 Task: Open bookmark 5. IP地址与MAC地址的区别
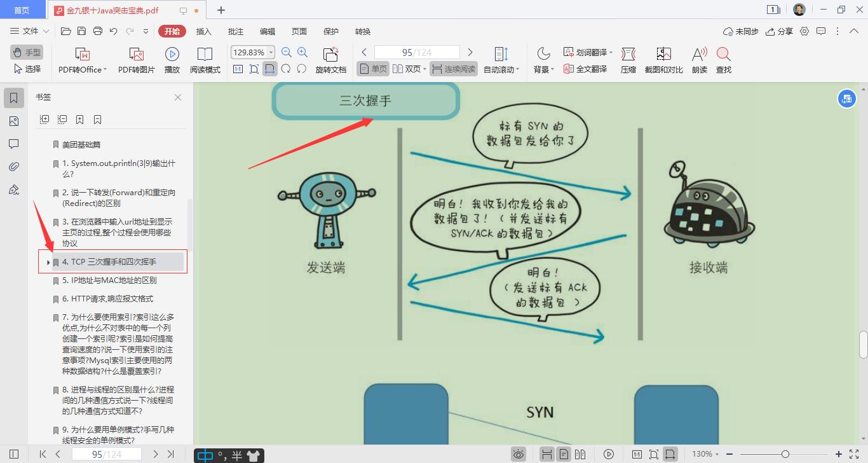pos(109,280)
